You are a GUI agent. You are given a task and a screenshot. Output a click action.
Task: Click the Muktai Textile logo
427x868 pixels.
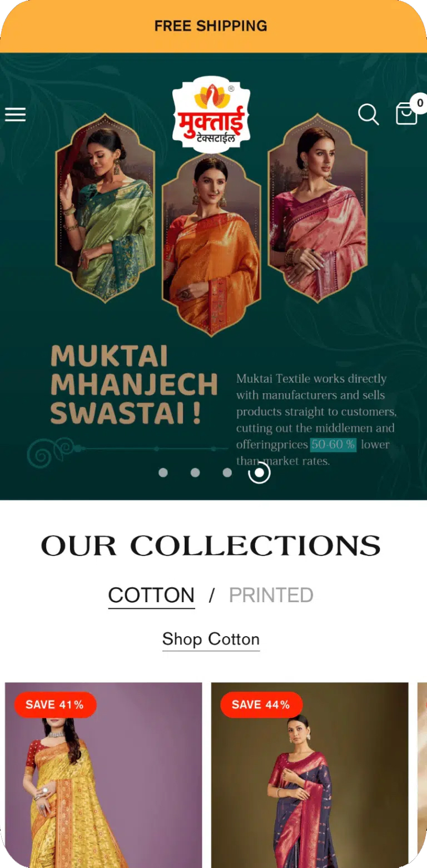click(211, 115)
